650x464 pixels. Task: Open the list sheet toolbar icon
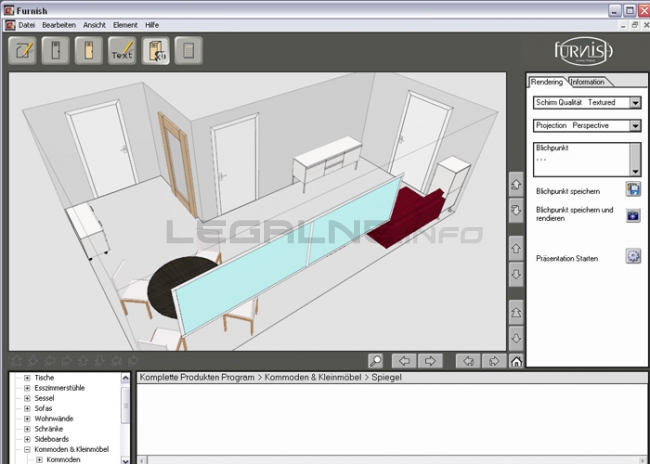[x=189, y=51]
